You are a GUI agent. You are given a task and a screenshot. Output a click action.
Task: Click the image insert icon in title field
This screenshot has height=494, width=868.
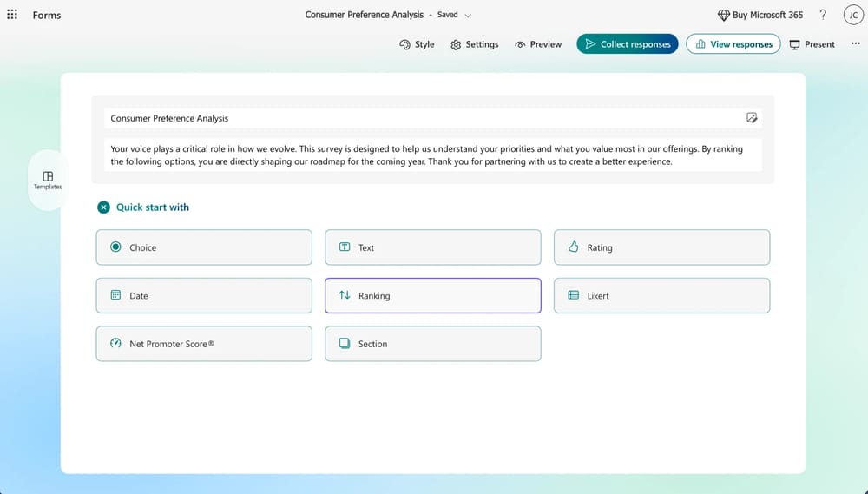(752, 118)
